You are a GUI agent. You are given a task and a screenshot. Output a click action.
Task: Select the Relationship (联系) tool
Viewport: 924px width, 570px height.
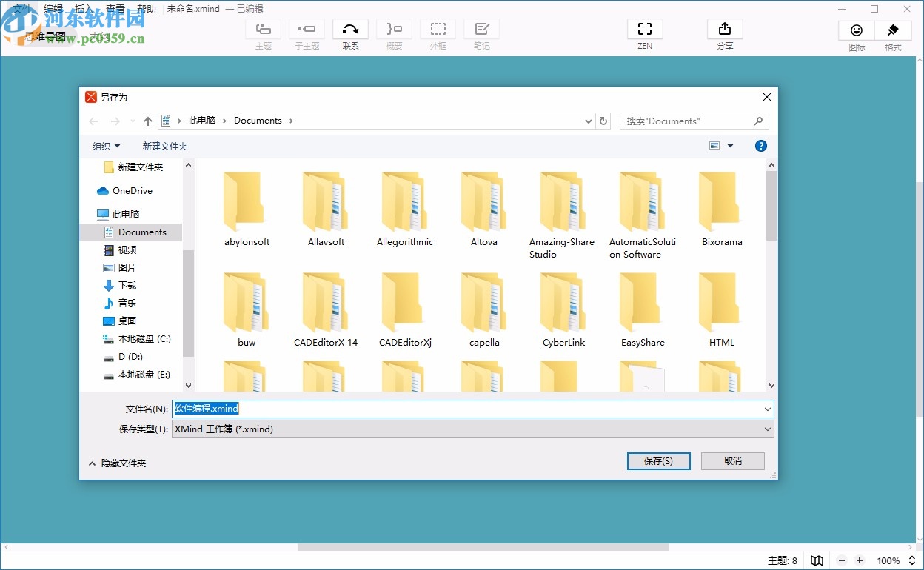pos(350,33)
